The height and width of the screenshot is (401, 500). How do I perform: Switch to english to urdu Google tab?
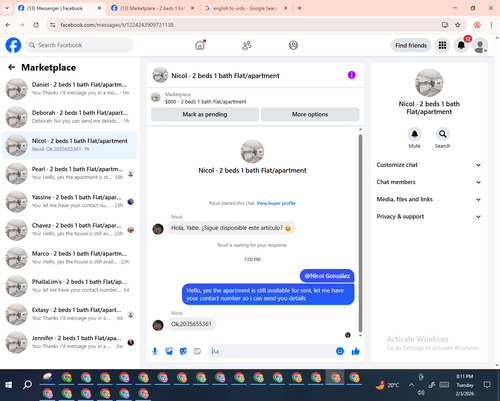click(246, 8)
